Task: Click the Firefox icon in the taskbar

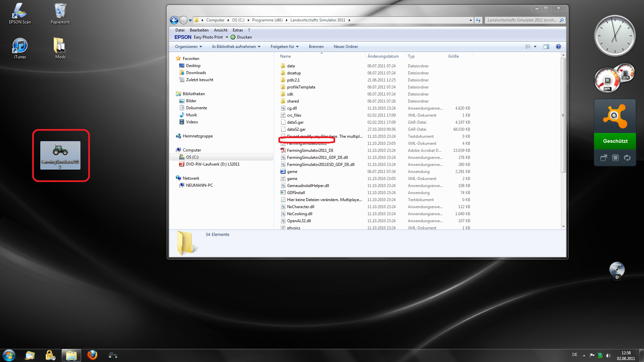Action: (x=92, y=355)
